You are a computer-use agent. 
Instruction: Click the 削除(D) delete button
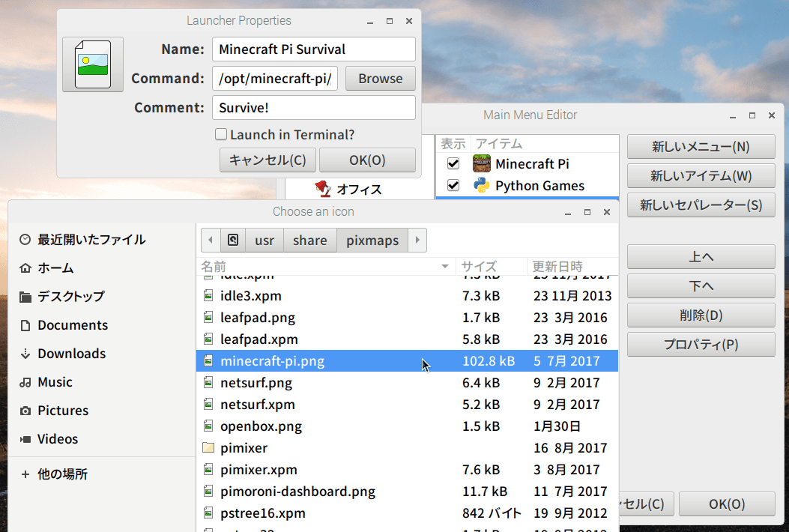coord(701,315)
